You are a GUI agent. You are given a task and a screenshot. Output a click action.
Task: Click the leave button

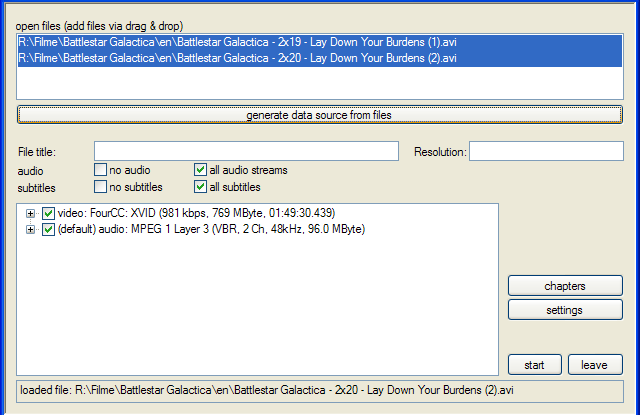click(x=594, y=365)
